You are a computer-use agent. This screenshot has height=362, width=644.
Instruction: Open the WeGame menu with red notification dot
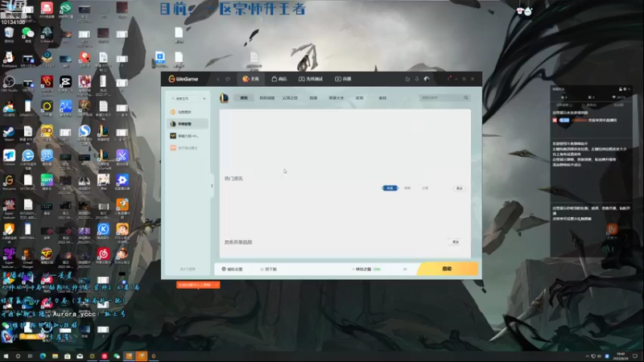pos(449,79)
